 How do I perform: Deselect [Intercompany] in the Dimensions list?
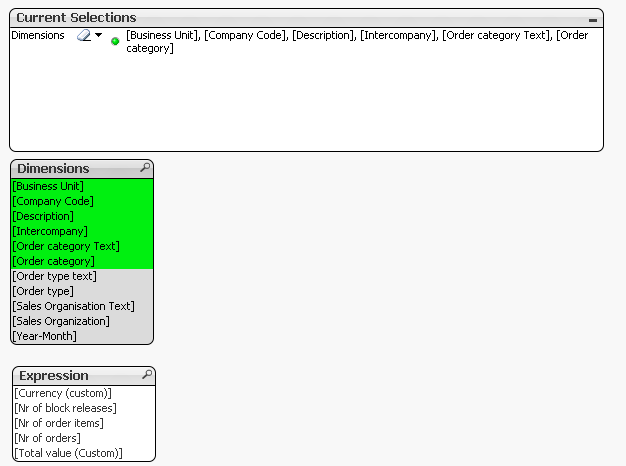coord(82,231)
